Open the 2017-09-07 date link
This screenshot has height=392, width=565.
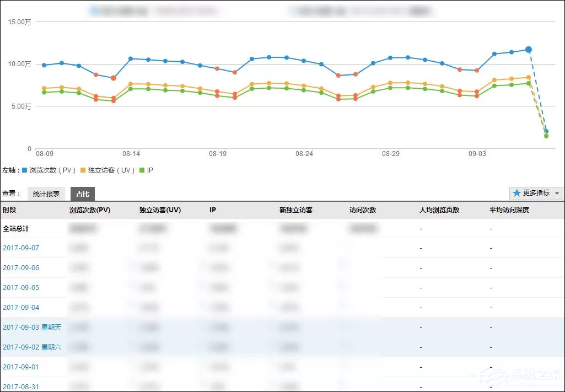click(x=21, y=248)
